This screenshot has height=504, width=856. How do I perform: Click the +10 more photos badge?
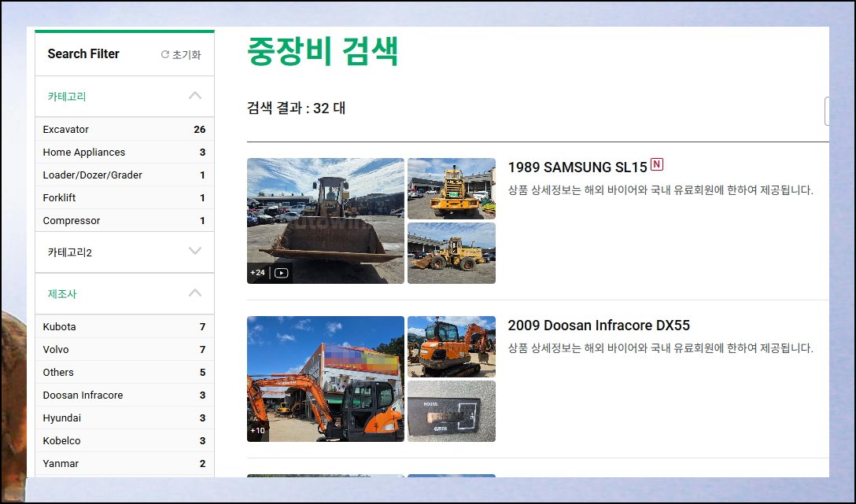coord(258,430)
